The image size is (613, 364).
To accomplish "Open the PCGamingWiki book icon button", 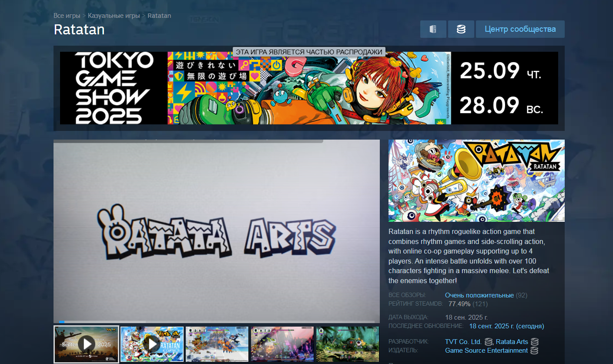I will point(433,29).
